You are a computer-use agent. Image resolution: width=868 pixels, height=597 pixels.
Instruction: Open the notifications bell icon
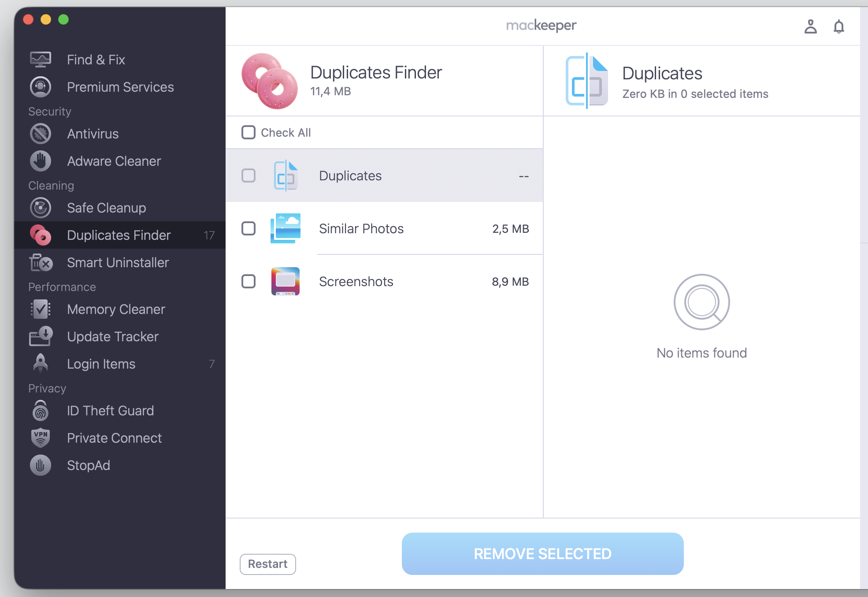[838, 26]
